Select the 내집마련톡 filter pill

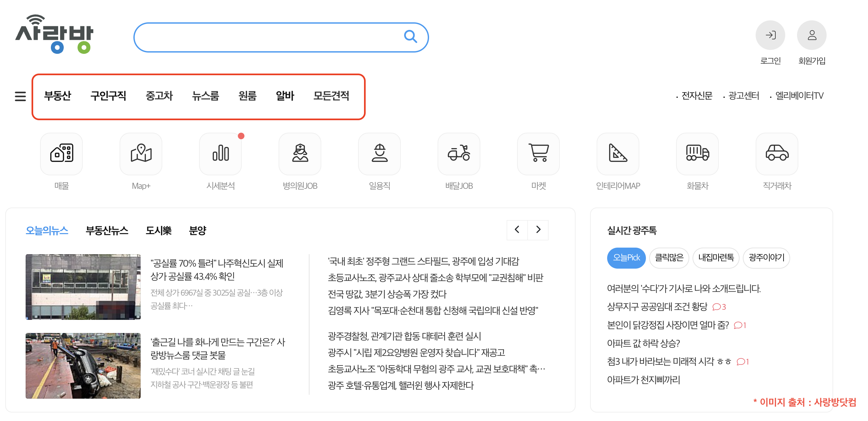[716, 258]
